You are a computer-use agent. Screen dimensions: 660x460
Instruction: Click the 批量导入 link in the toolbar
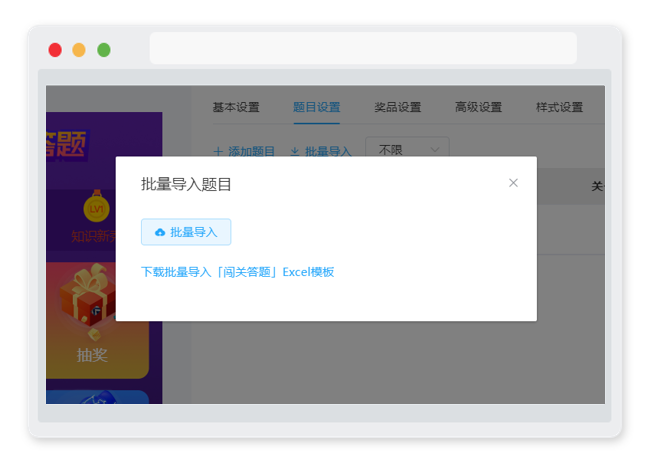pos(321,151)
